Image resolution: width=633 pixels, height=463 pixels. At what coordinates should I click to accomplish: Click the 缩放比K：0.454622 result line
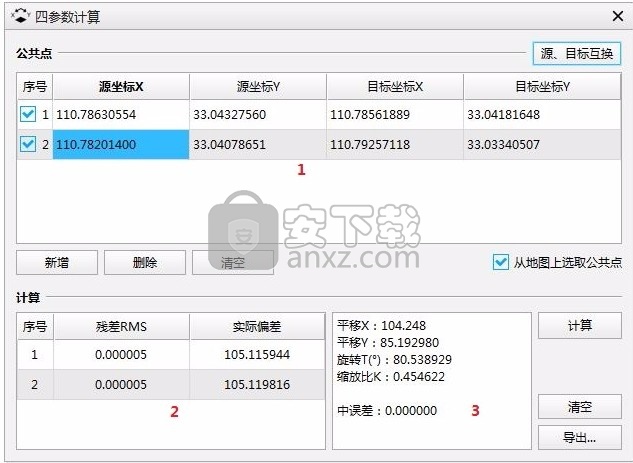(391, 377)
